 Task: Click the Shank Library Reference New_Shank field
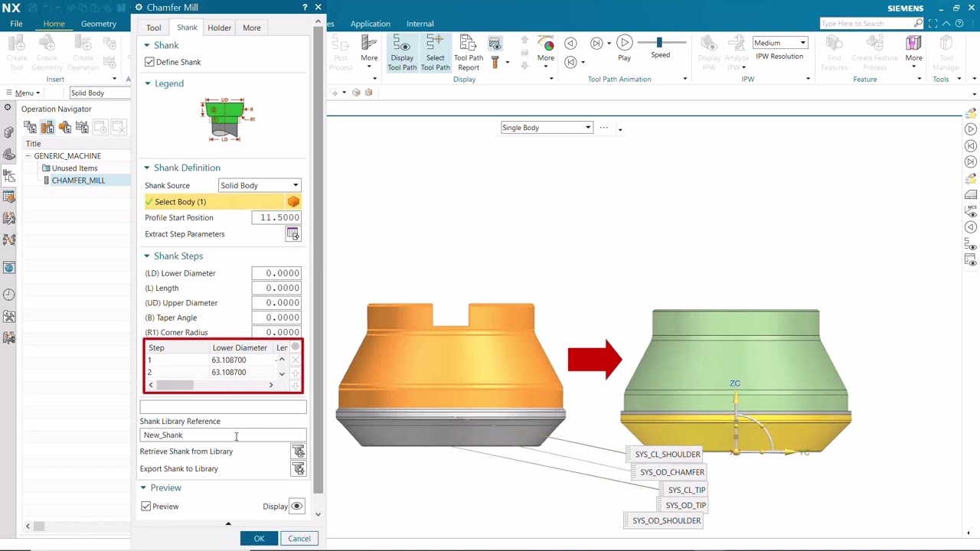(223, 435)
